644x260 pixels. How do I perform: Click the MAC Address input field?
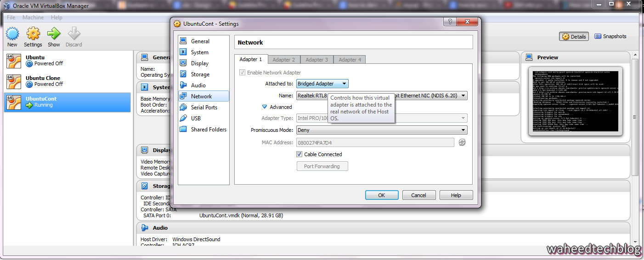pyautogui.click(x=375, y=143)
